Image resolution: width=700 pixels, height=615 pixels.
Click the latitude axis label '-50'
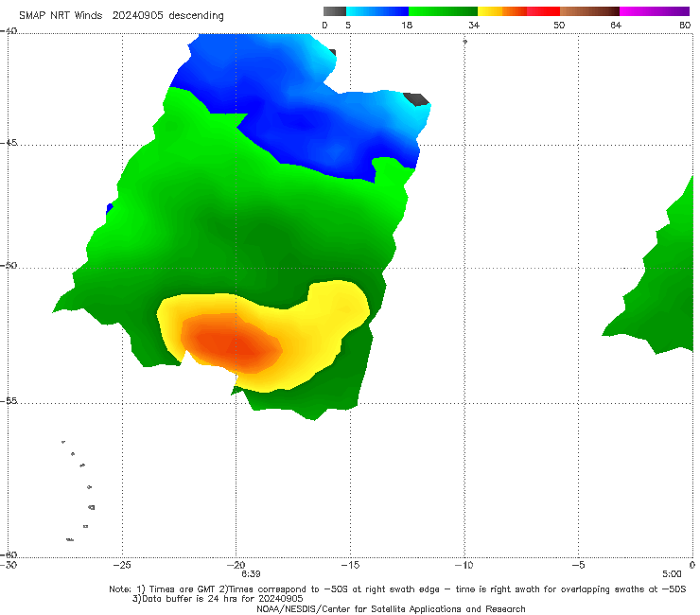9,265
